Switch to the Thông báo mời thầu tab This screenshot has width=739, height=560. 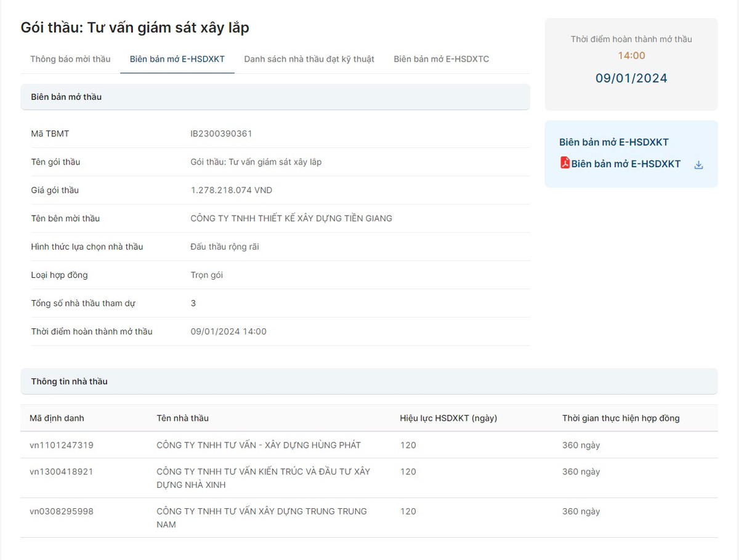70,59
